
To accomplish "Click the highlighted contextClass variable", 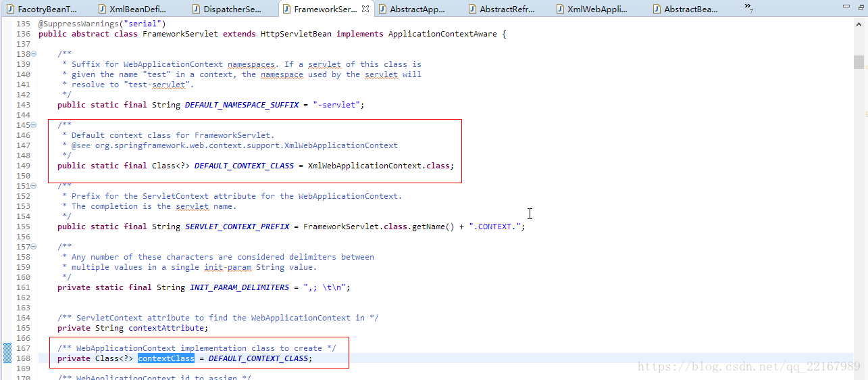I will point(166,358).
